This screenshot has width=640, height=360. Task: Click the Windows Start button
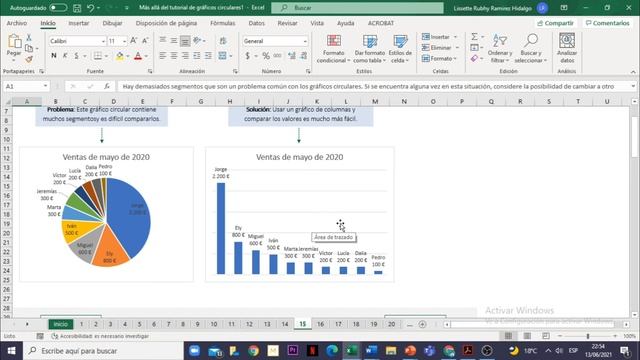pos(11,351)
